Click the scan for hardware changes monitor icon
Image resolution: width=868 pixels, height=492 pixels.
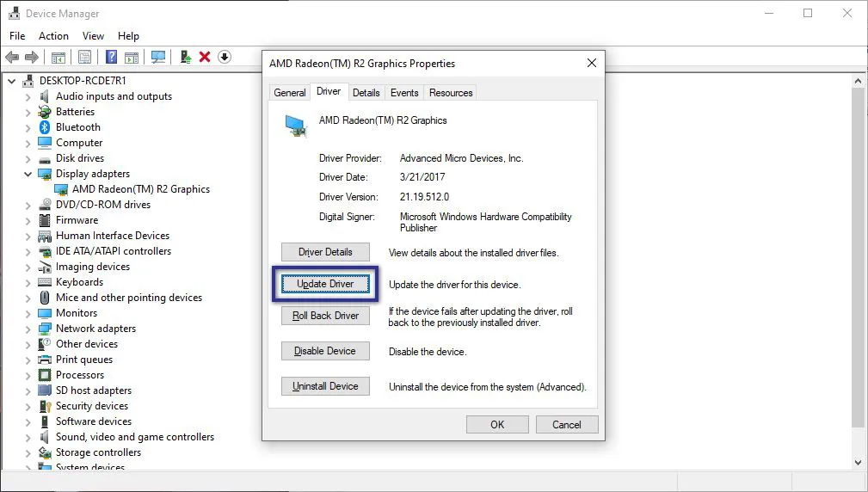(x=158, y=57)
